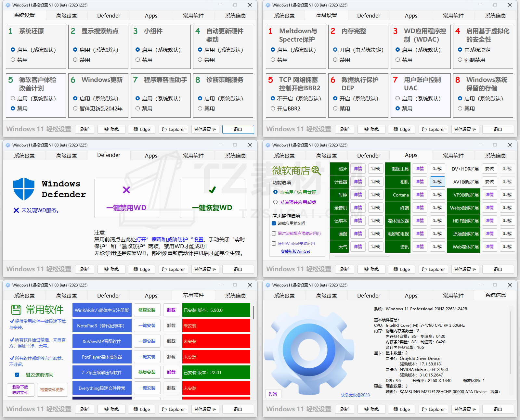This screenshot has width=520, height=420.
Task: Click Explorer button in Apps window
Action: [x=433, y=269]
